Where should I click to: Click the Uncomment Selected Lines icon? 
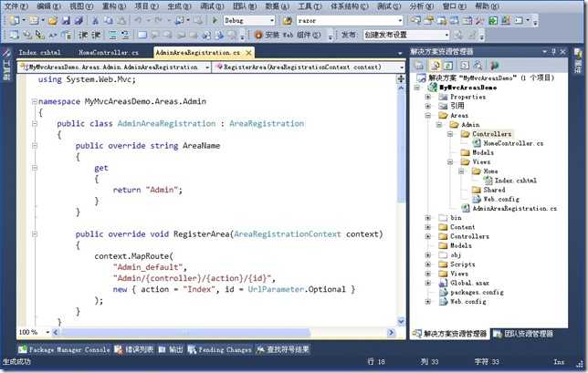[125, 36]
